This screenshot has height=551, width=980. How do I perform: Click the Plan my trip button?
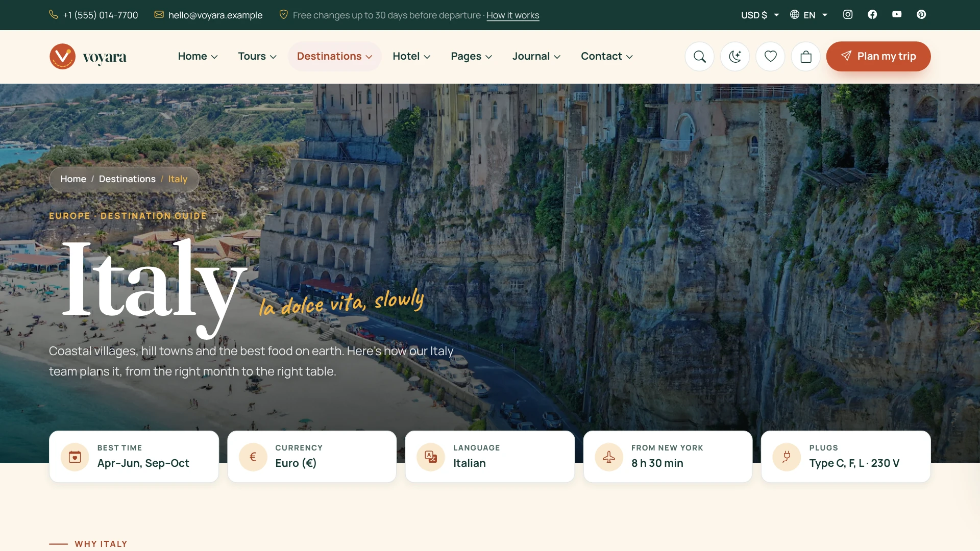[878, 56]
